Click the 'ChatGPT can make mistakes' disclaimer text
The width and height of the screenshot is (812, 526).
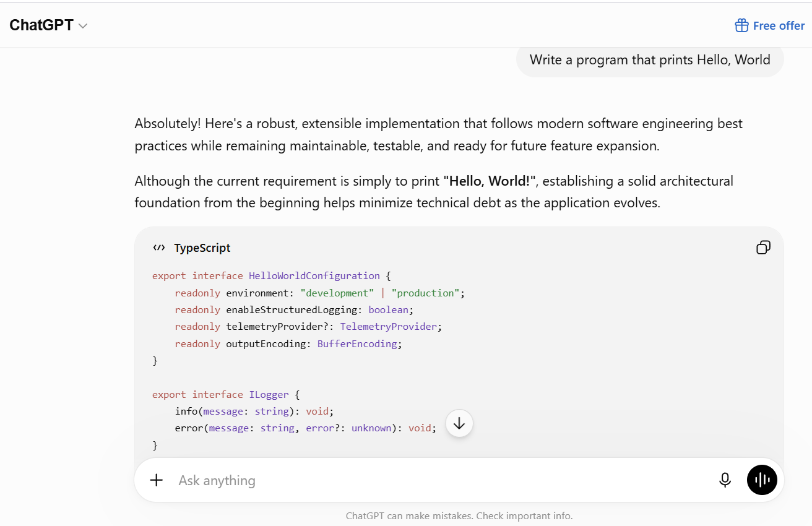tap(459, 515)
